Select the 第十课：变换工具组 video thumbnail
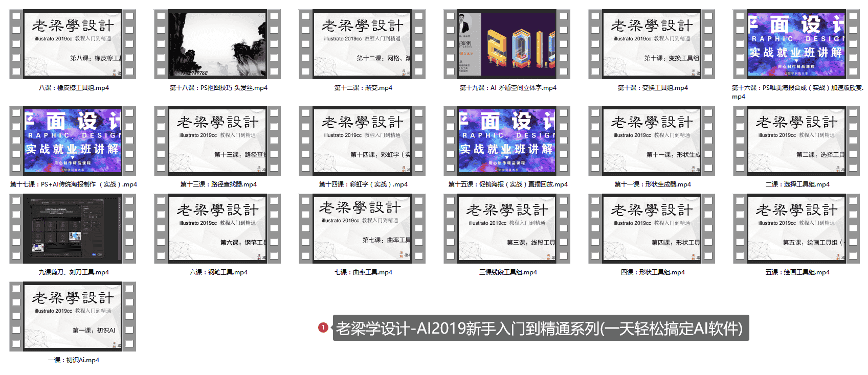 652,44
